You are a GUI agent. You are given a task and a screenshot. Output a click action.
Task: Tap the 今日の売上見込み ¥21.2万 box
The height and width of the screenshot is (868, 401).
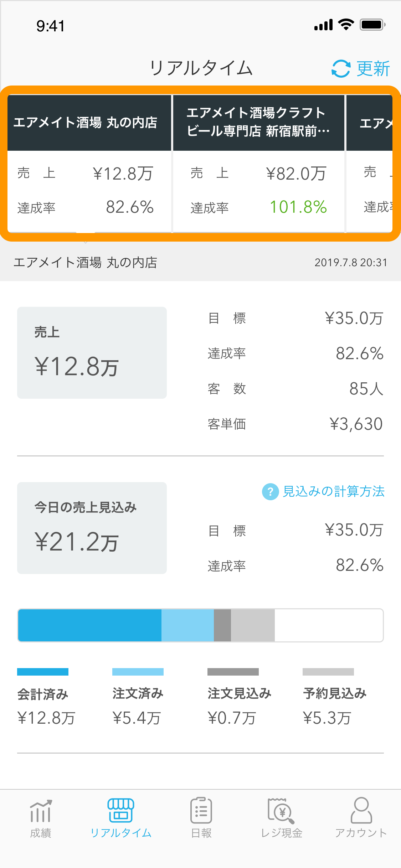click(92, 528)
